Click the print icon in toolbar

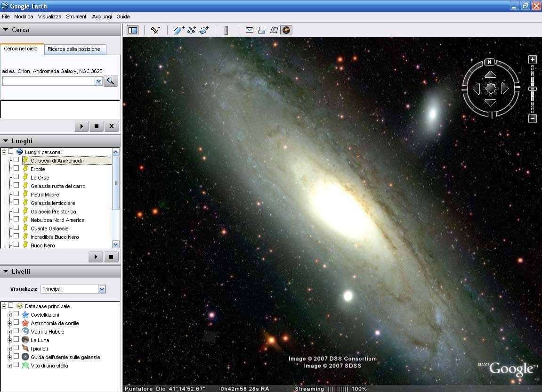pyautogui.click(x=262, y=30)
